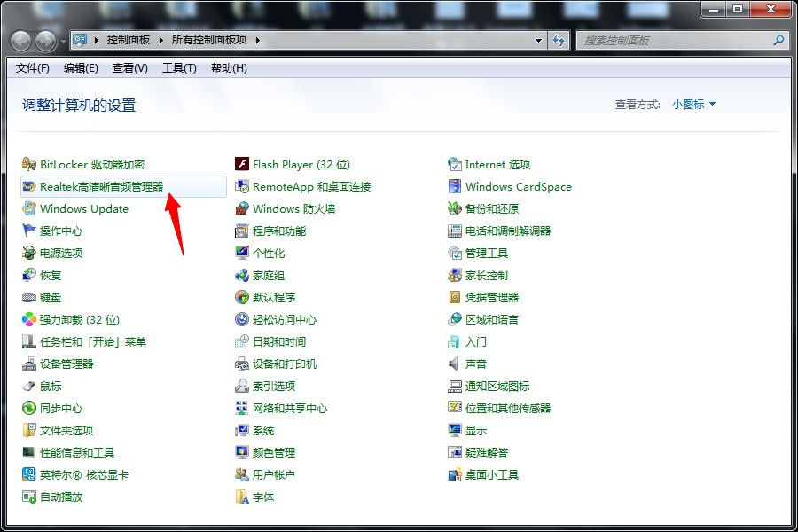Image resolution: width=798 pixels, height=532 pixels.
Task: Open the Flash Player (32 位) icon
Action: click(242, 164)
